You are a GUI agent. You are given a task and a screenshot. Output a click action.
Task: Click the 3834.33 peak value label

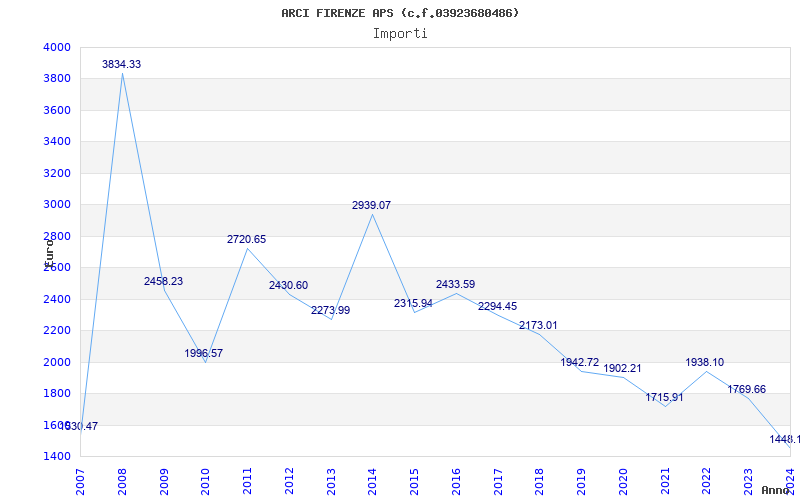click(x=121, y=64)
